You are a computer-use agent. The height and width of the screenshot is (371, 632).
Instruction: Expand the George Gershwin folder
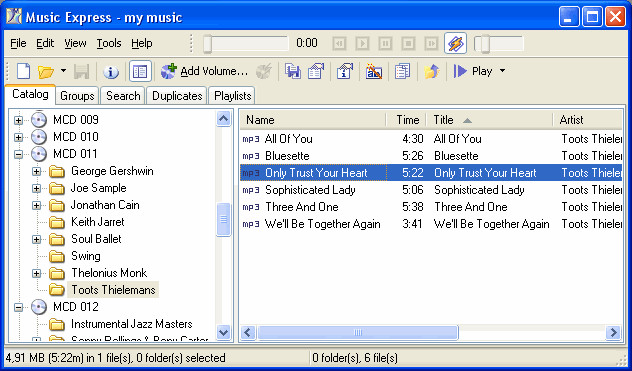click(x=37, y=171)
